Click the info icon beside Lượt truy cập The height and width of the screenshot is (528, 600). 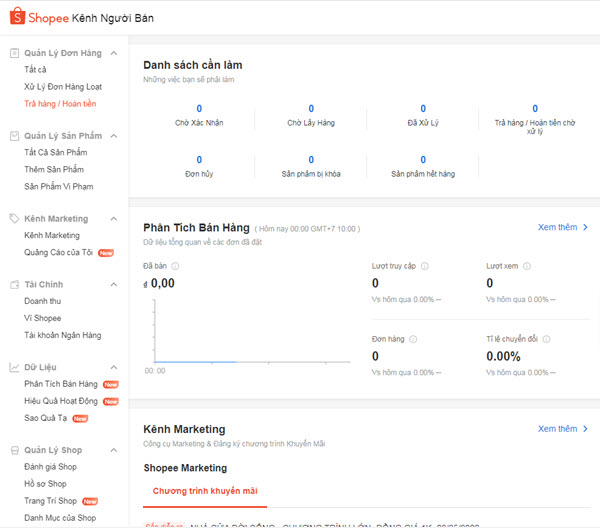(425, 266)
